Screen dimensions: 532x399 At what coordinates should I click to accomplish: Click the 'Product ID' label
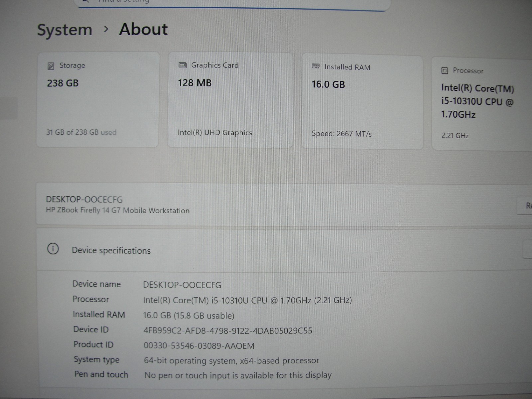pyautogui.click(x=93, y=344)
